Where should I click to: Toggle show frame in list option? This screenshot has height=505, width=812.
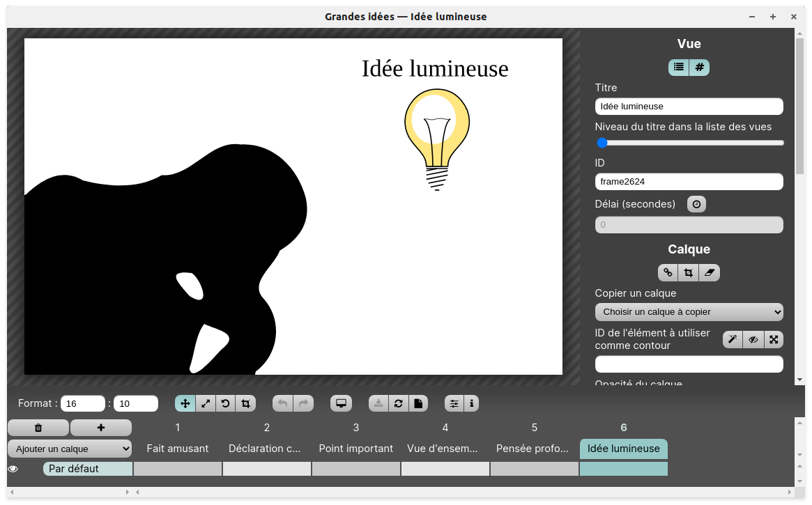click(x=679, y=68)
